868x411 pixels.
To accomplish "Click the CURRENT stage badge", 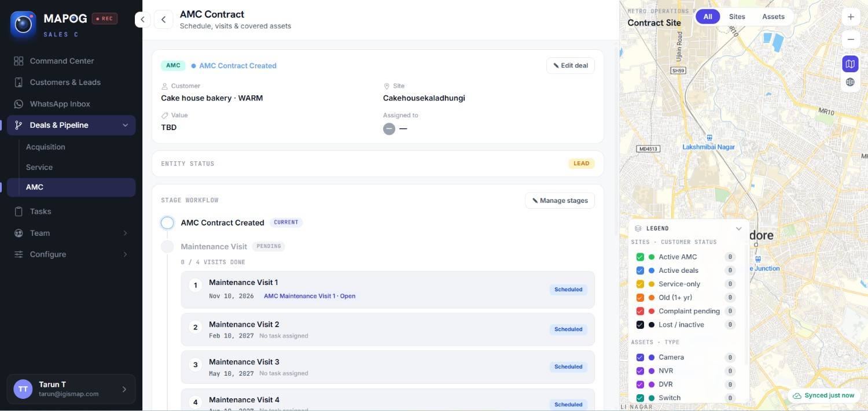I will (286, 223).
